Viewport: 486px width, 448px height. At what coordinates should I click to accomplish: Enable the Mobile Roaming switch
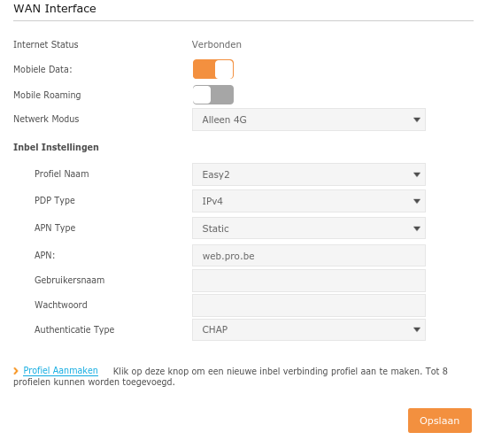coord(213,95)
